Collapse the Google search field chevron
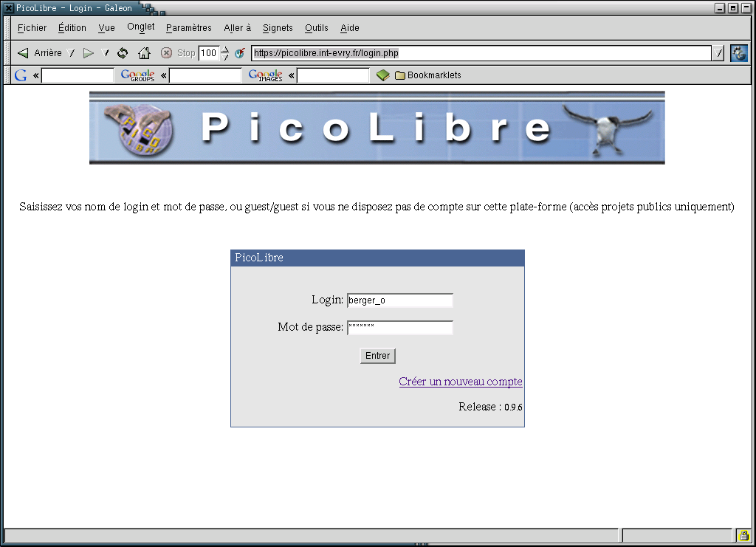 tap(35, 75)
